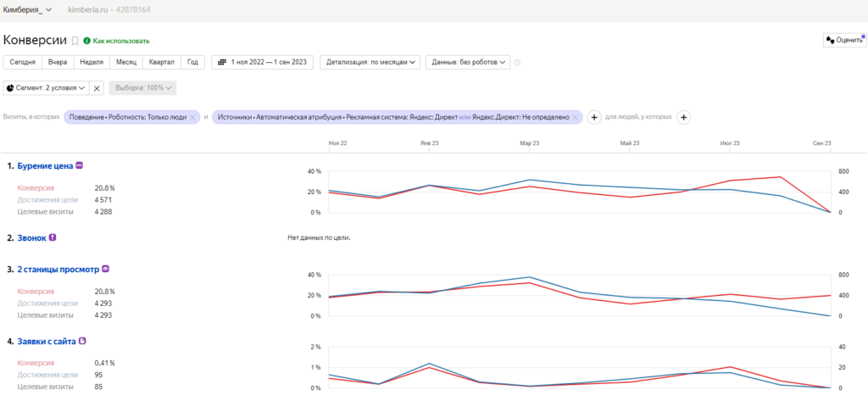Click the value 95 under Заявки с сайта

click(x=99, y=376)
